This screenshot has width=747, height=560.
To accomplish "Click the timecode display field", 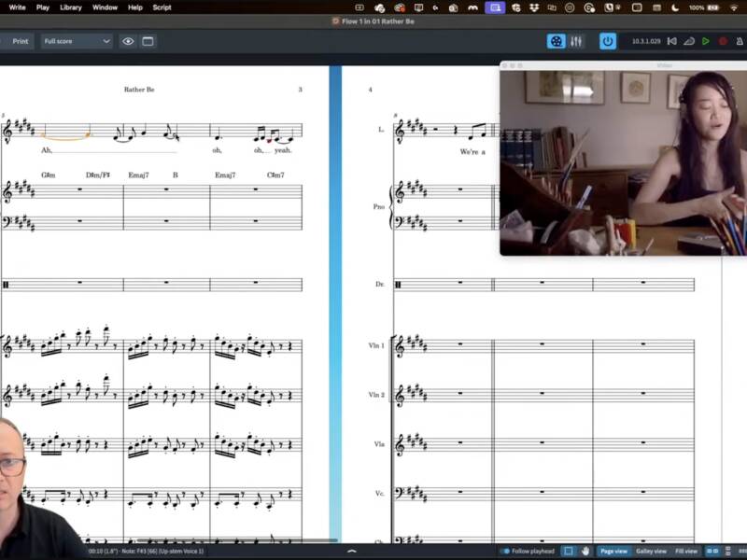I will tap(645, 41).
